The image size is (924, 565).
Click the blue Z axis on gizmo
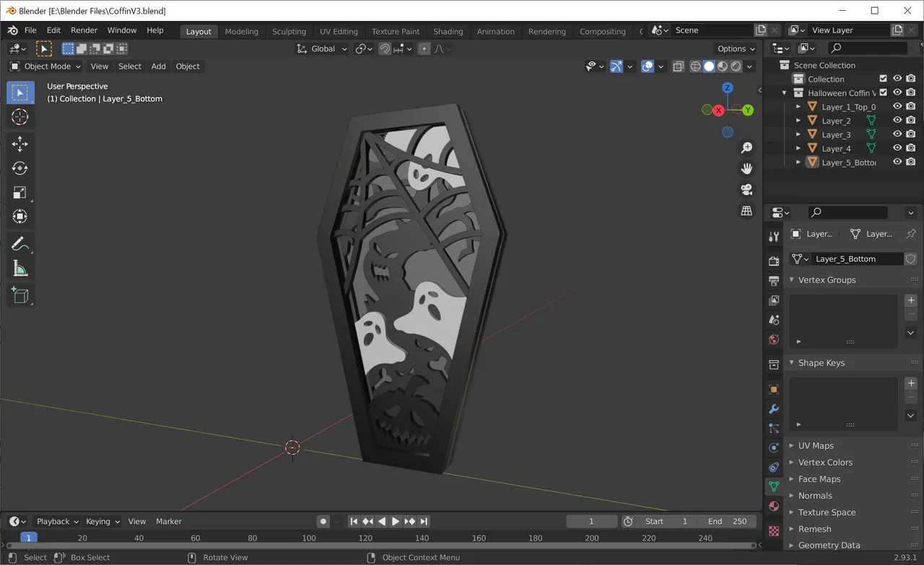coord(728,87)
